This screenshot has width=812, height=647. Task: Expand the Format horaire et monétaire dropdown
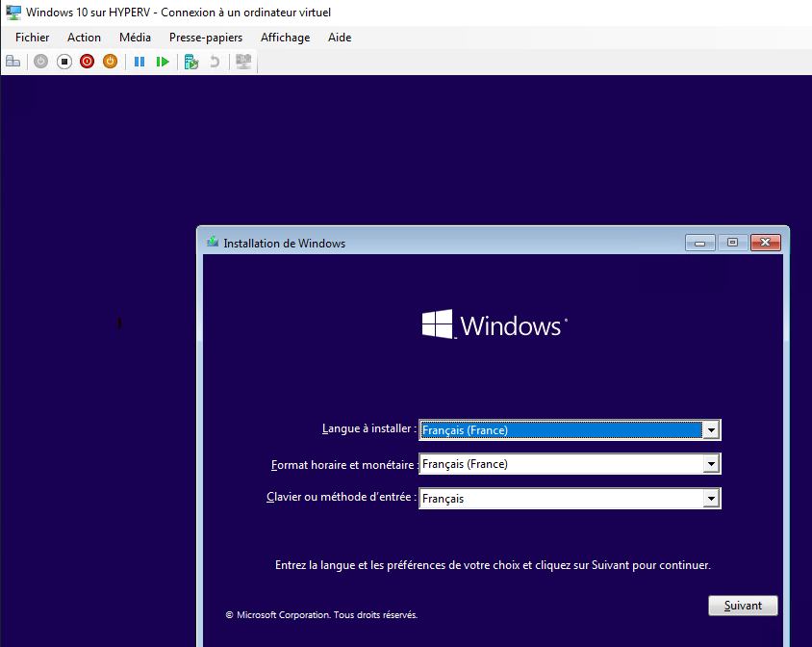pos(711,464)
